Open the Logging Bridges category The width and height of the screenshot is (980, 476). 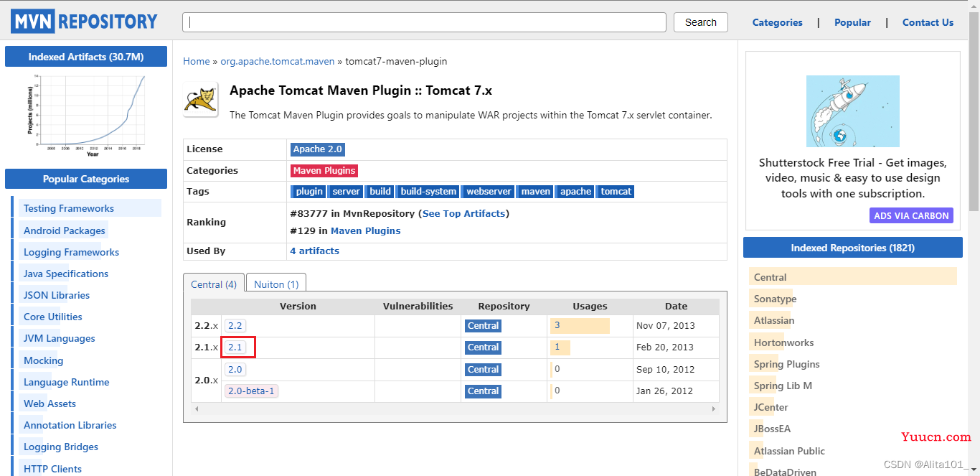61,447
